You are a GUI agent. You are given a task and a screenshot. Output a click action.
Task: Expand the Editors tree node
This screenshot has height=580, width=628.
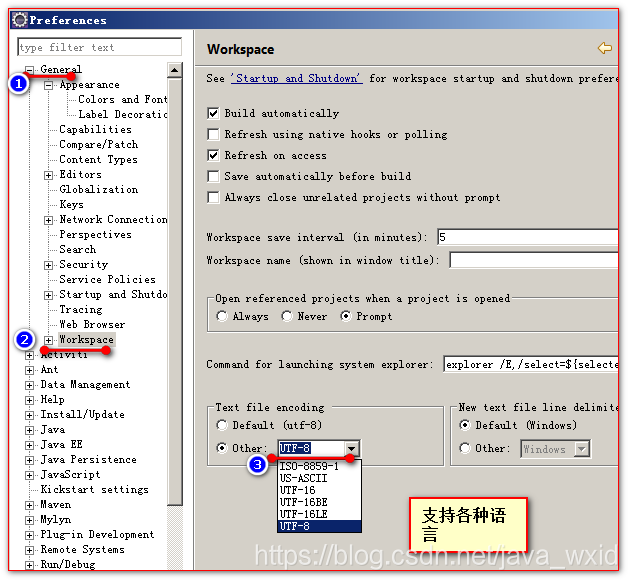pos(48,175)
